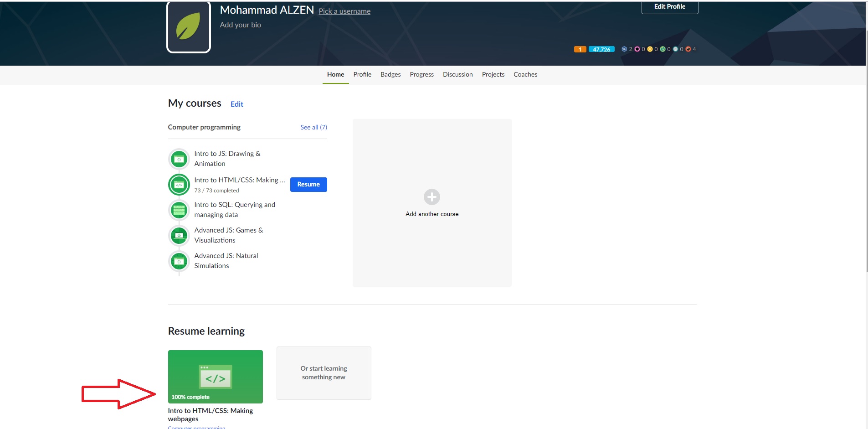Viewport: 868px width, 429px height.
Task: Open the Discussion tab
Action: 458,74
